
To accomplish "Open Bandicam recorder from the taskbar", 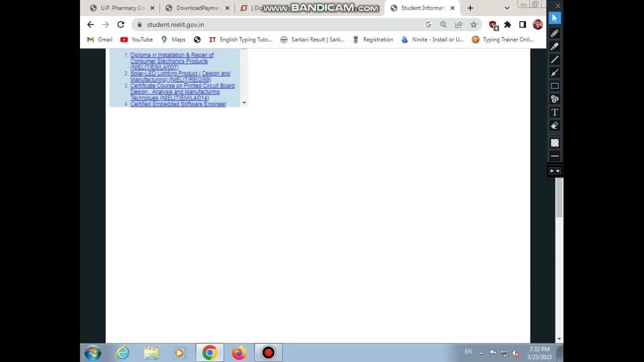I will [268, 353].
